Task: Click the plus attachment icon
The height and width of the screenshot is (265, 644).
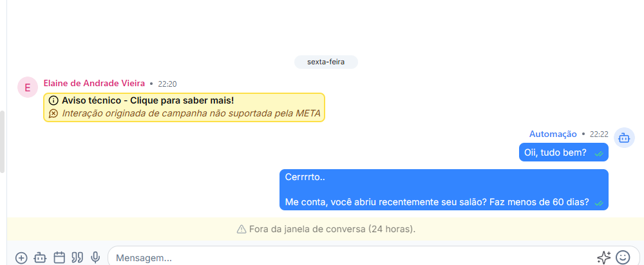Action: coord(21,258)
